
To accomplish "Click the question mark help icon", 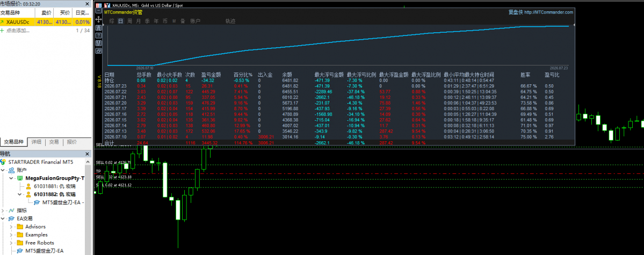I will coord(99,35).
